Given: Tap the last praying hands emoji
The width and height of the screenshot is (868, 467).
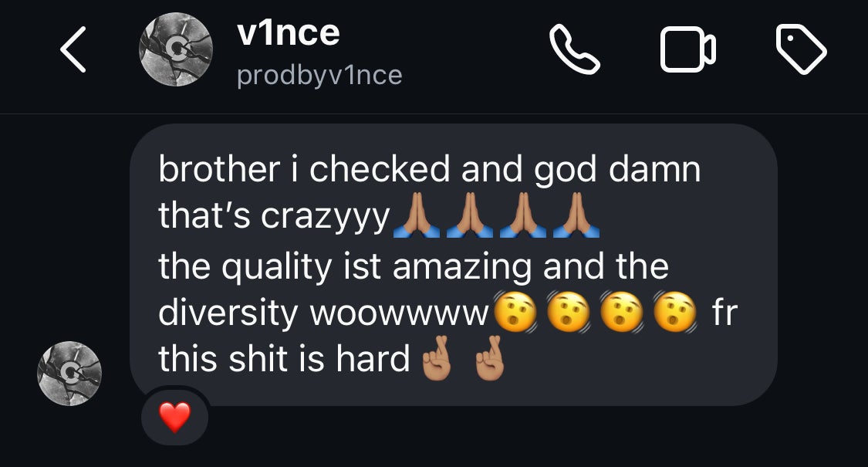Looking at the screenshot, I should pyautogui.click(x=576, y=215).
